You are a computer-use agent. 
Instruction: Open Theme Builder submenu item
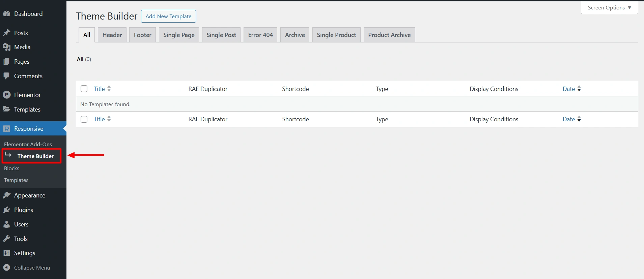click(35, 156)
